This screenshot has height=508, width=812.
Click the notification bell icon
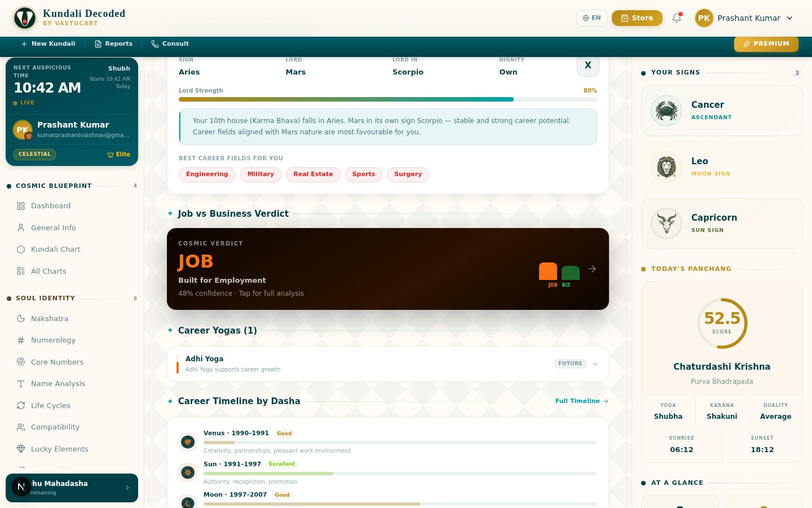677,18
